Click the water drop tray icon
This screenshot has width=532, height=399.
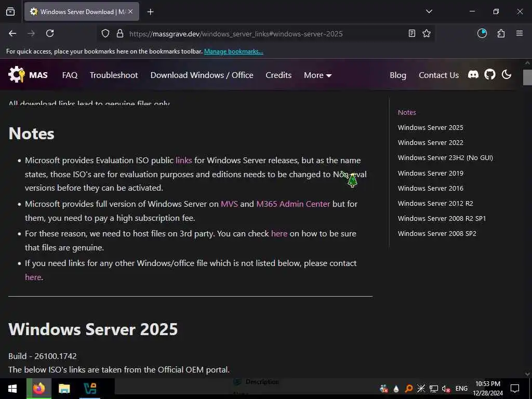[x=396, y=389]
